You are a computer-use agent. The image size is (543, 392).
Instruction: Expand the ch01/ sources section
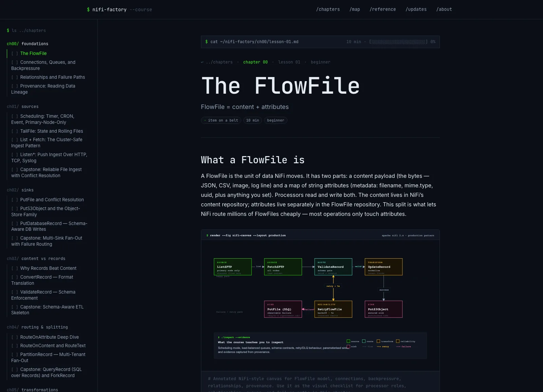pyautogui.click(x=23, y=107)
